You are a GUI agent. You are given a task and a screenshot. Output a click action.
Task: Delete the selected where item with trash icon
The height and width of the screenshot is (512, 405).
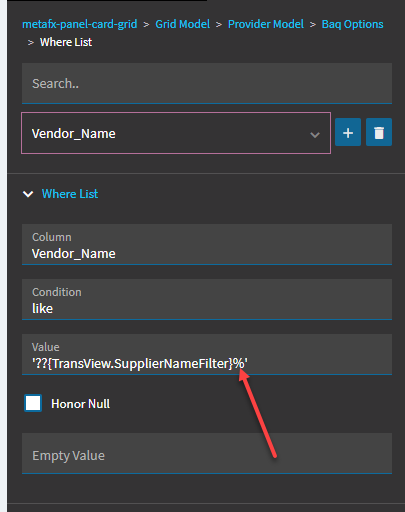(379, 132)
